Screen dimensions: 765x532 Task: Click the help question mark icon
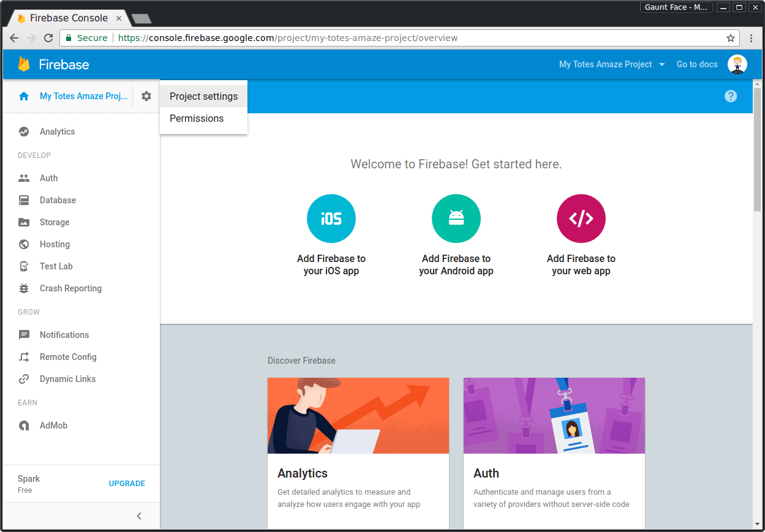731,96
